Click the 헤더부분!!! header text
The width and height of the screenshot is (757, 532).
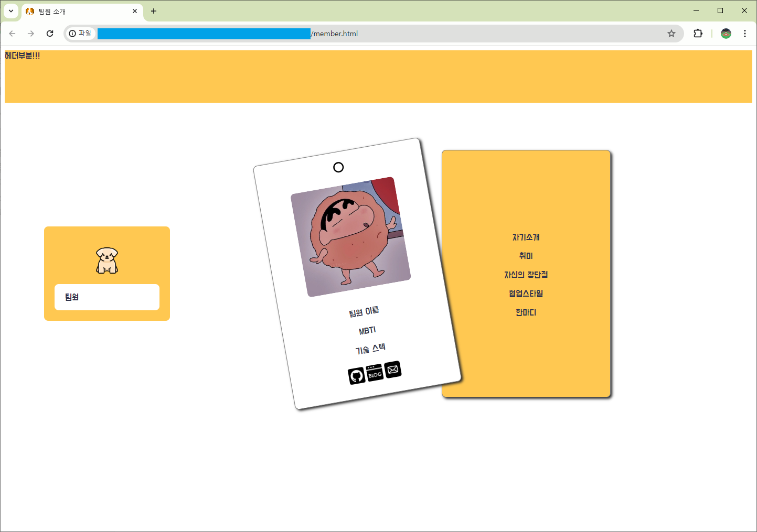(x=22, y=56)
